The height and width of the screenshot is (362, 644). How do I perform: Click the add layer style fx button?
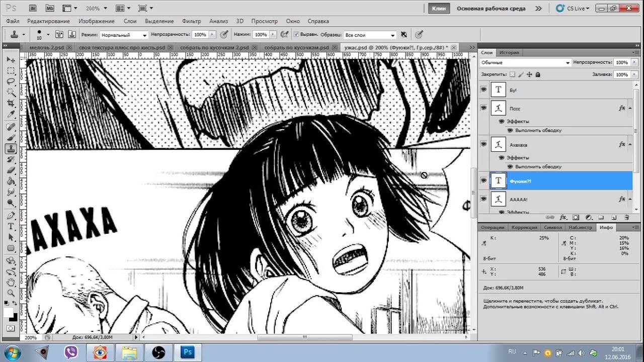click(563, 218)
